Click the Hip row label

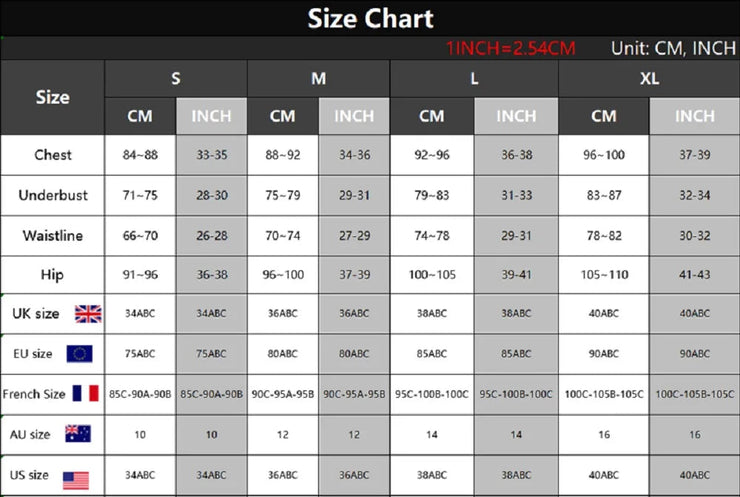pyautogui.click(x=52, y=275)
